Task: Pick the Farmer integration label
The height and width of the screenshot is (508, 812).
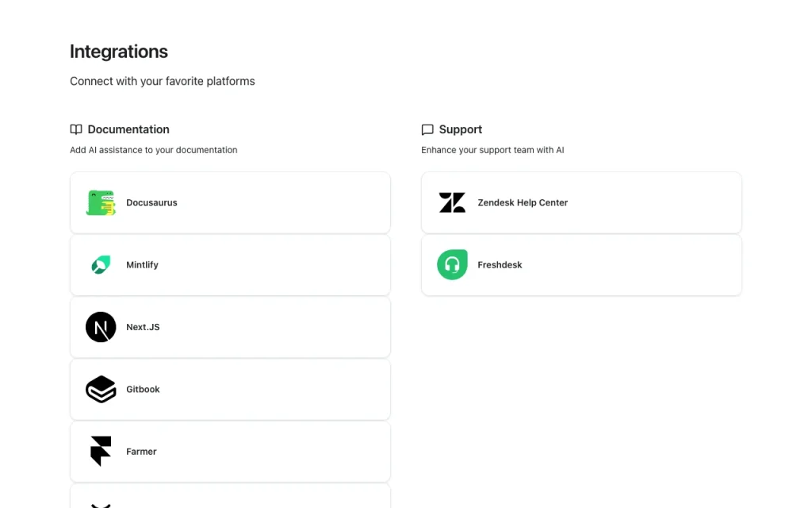Action: click(x=141, y=452)
